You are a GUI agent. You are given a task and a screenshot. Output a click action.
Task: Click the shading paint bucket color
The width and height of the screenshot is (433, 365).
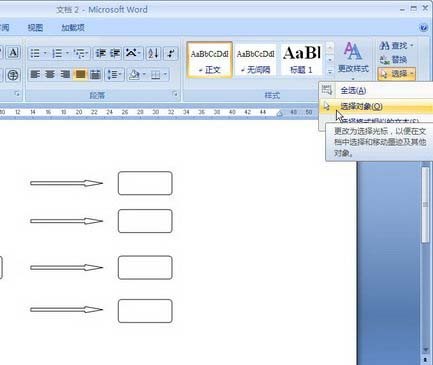click(134, 75)
